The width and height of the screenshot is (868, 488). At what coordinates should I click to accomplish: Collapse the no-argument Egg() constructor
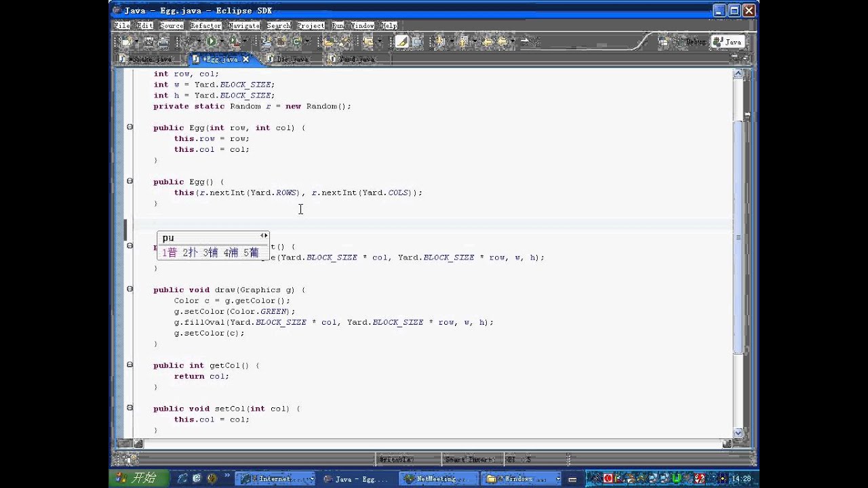[130, 181]
